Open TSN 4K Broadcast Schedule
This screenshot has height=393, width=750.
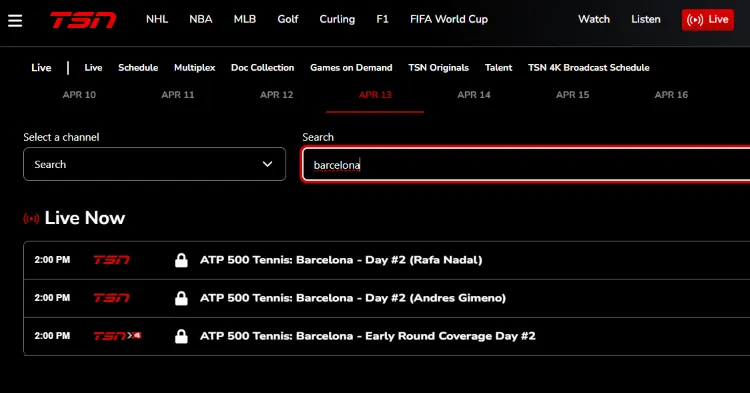589,68
